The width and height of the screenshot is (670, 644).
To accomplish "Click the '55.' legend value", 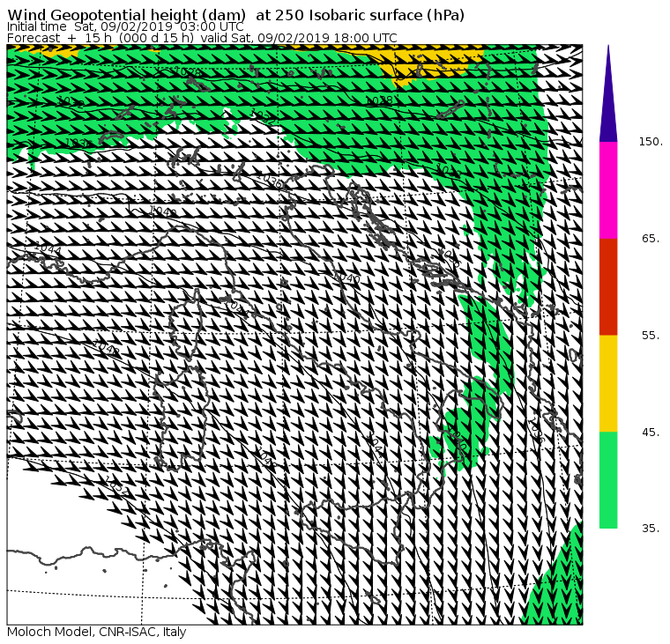I will (651, 336).
